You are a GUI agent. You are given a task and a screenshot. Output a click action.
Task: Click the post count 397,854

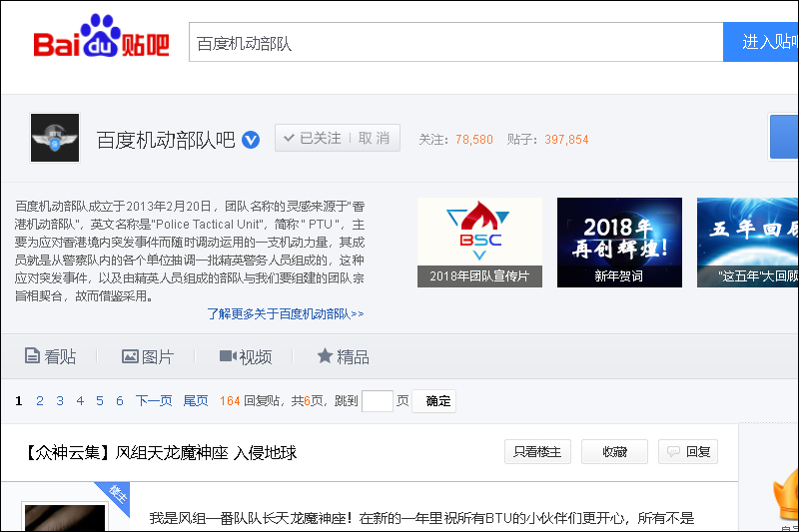tap(566, 140)
